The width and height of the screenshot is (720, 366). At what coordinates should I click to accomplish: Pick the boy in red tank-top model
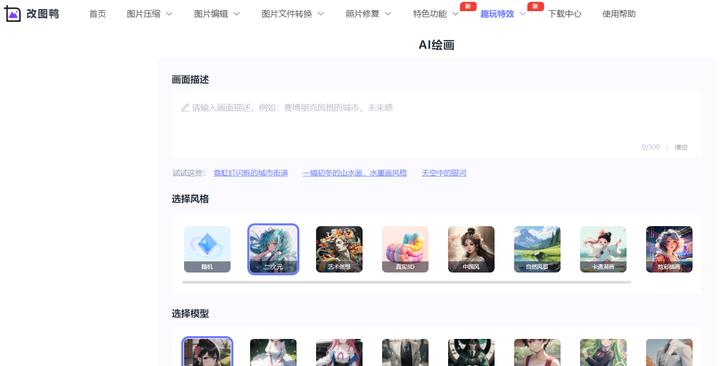click(x=537, y=353)
